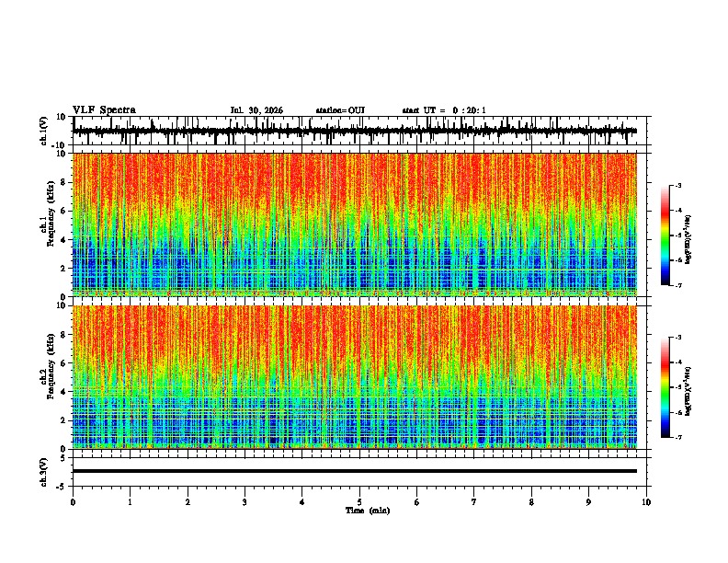
Task: Click time axis tick label "2"
Action: click(188, 502)
